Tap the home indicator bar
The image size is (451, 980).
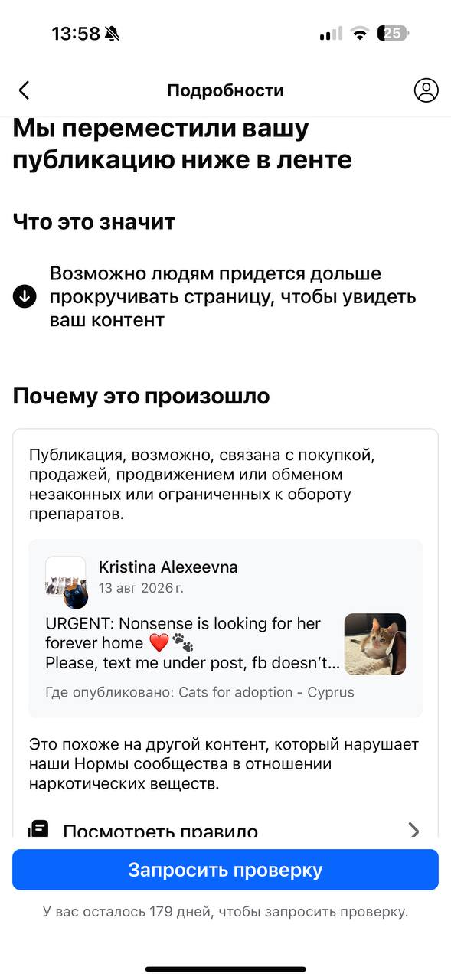(x=225, y=969)
